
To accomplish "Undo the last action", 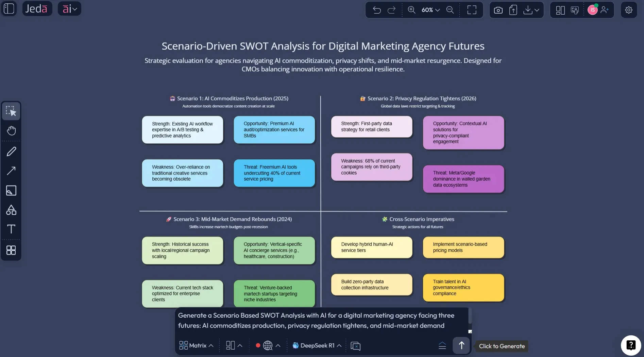I will [377, 10].
